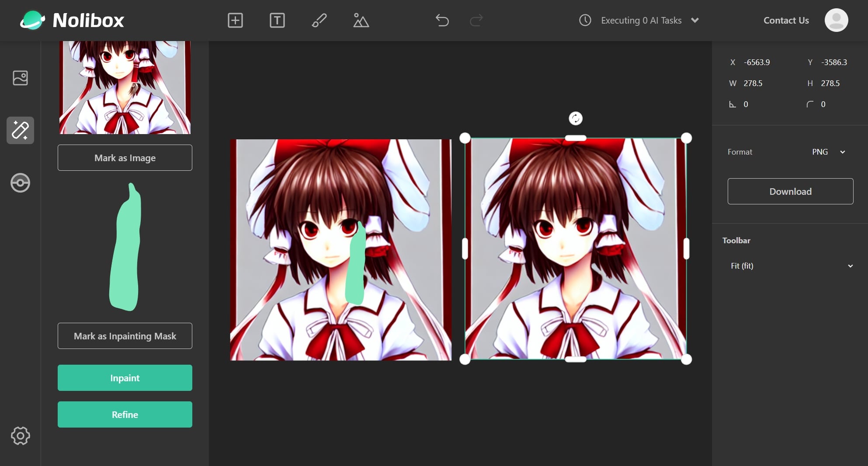Click Mark as Image button
The width and height of the screenshot is (868, 466).
125,158
